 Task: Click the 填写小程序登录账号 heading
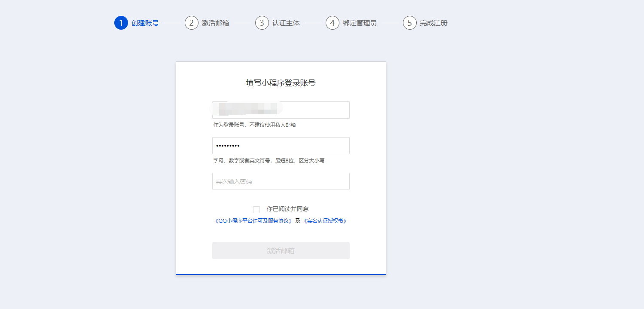(x=281, y=83)
